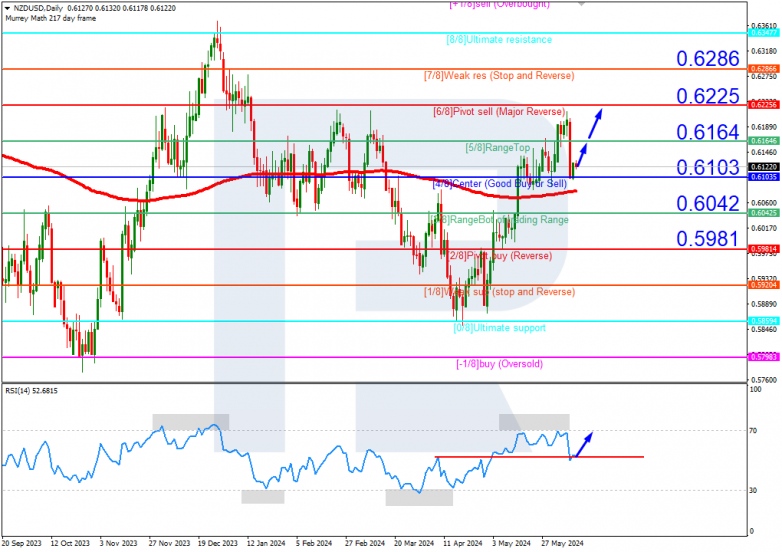The height and width of the screenshot is (552, 782).
Task: Click the 27 May 2024 date label
Action: tap(563, 544)
